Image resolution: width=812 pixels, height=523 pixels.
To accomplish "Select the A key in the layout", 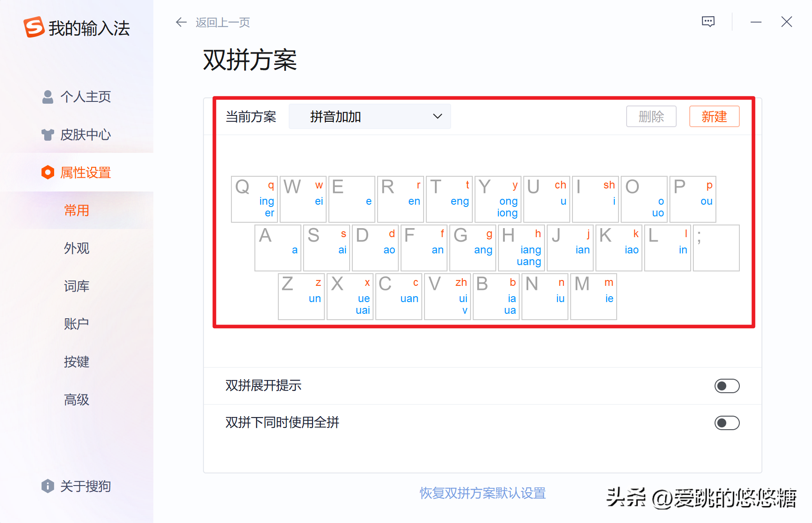I will pyautogui.click(x=278, y=248).
